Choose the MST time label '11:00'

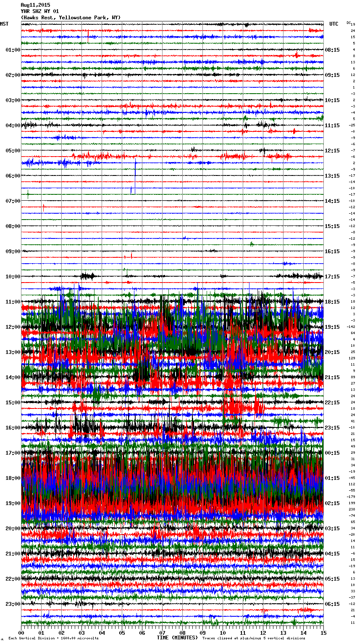click(13, 302)
